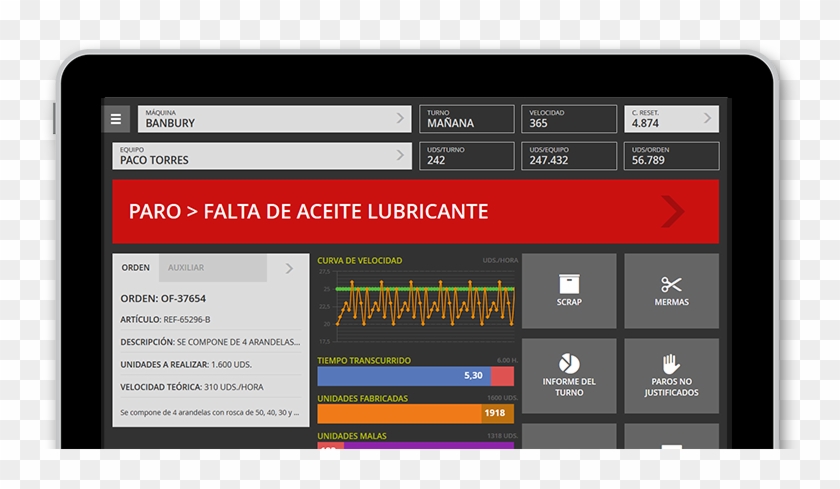
Task: Click the arrow on the red PARO banner
Action: click(673, 211)
